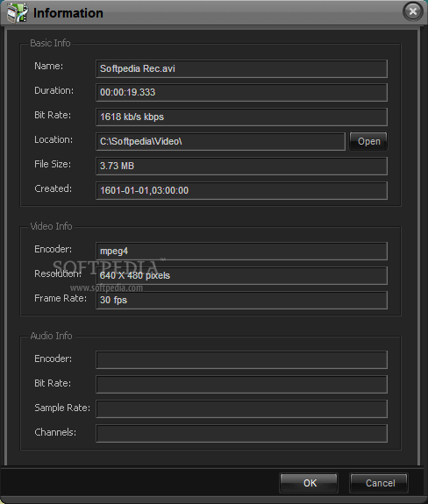Click the Video Info group label
The width and height of the screenshot is (428, 504).
click(x=51, y=226)
